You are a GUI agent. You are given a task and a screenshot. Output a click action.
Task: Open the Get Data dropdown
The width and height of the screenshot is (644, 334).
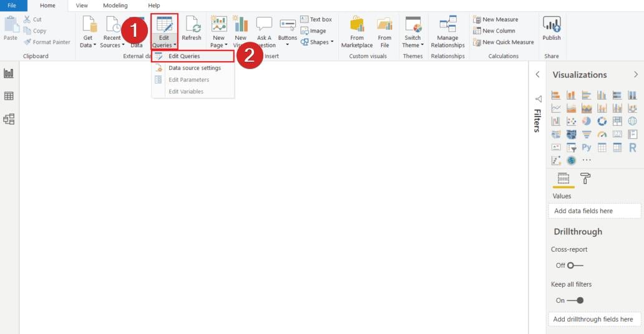(x=88, y=32)
